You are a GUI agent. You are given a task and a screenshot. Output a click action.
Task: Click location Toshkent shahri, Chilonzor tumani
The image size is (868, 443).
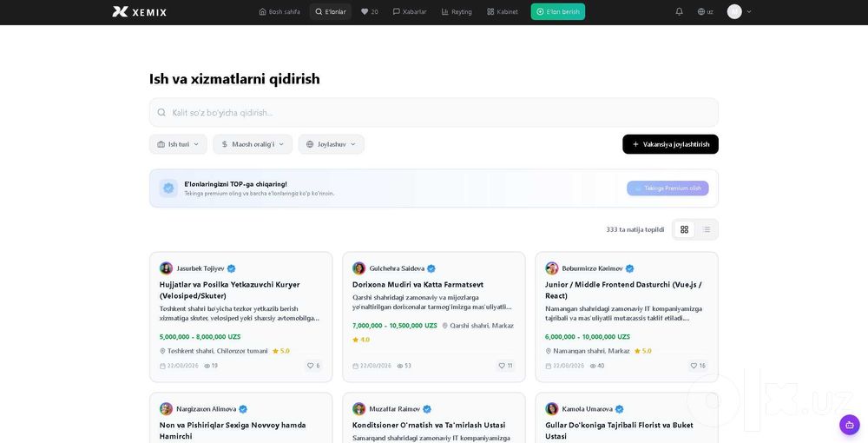point(214,351)
